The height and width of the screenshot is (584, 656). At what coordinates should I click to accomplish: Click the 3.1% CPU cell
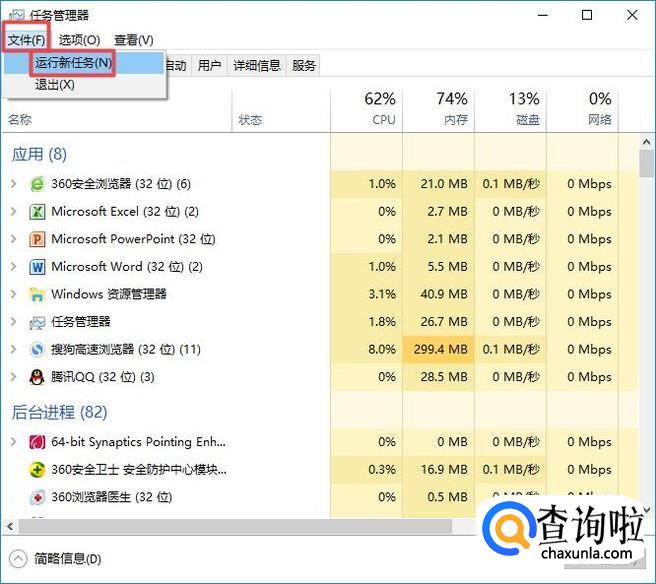point(366,294)
